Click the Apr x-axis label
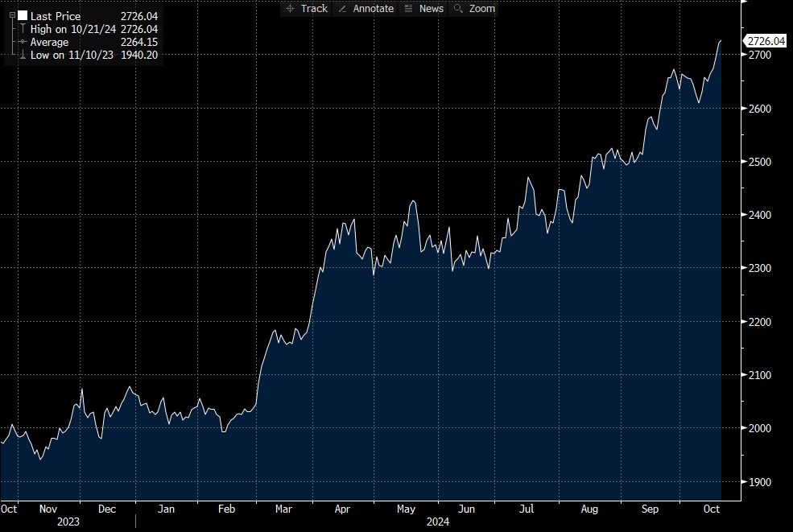Image resolution: width=793 pixels, height=532 pixels. 342,509
